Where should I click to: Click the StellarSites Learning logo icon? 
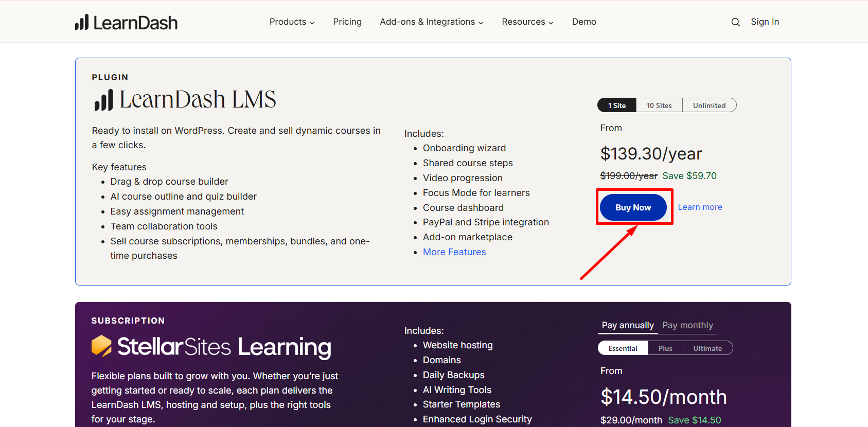101,346
